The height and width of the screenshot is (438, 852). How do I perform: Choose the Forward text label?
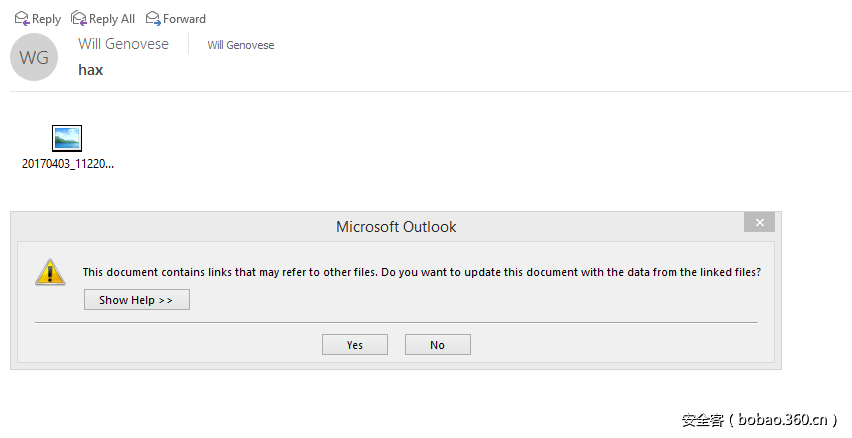184,19
